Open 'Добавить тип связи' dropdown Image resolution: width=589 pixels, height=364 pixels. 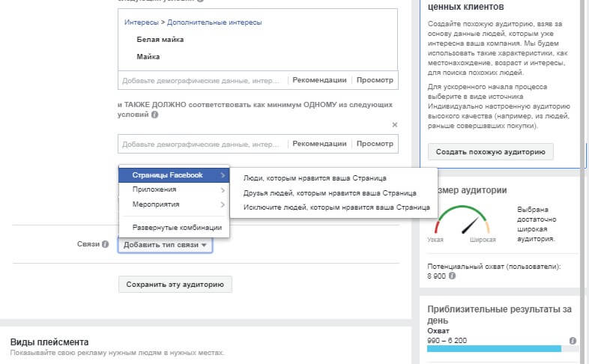(x=165, y=245)
